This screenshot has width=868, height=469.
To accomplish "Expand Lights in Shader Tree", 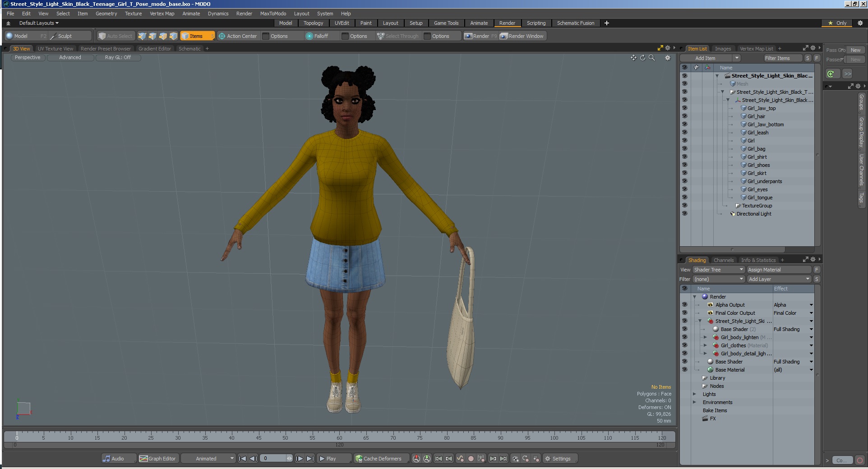I will 695,394.
